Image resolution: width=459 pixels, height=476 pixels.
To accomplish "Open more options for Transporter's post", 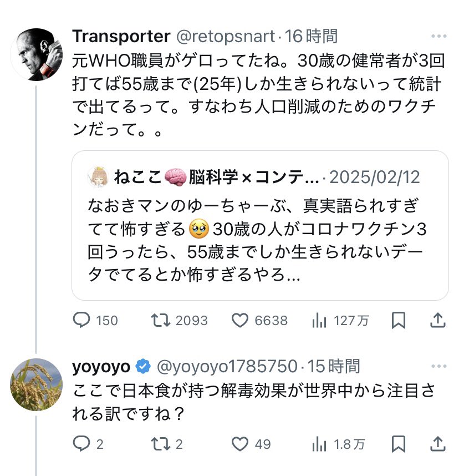I will [x=438, y=37].
